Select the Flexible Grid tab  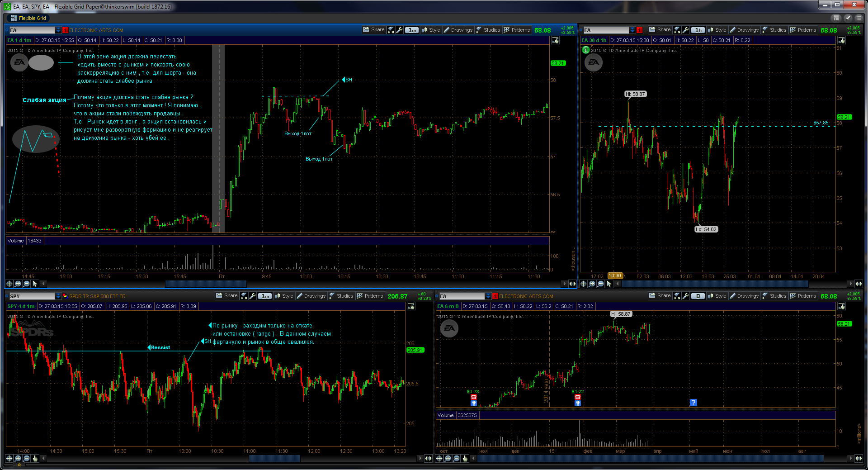point(28,18)
